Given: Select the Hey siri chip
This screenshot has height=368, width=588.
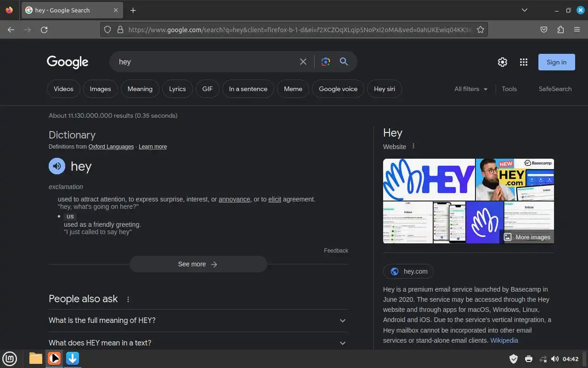Looking at the screenshot, I should tap(384, 89).
